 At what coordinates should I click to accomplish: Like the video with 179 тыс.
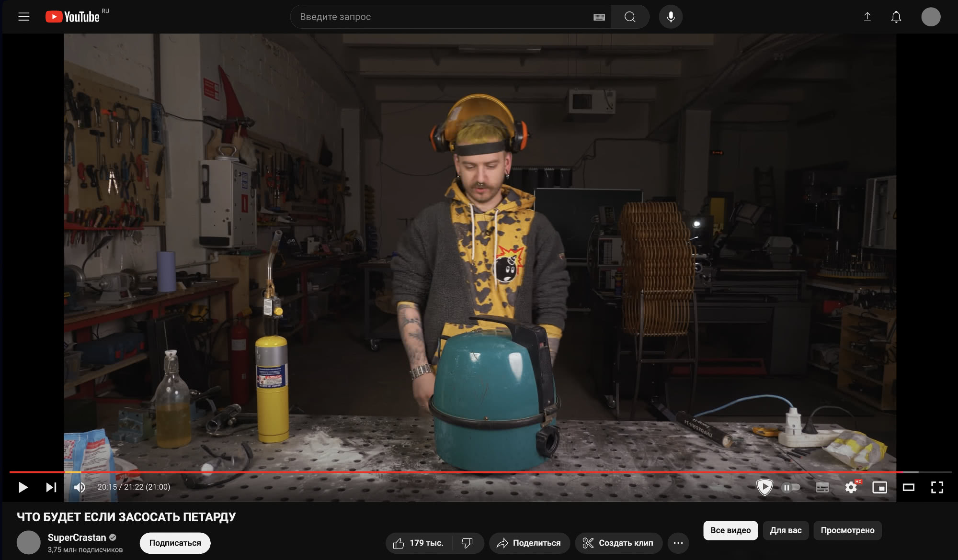coord(419,543)
